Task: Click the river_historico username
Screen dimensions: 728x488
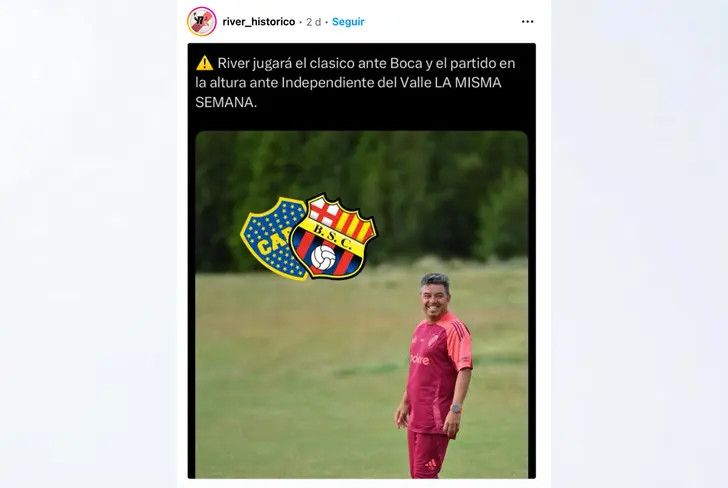Action: [259, 22]
